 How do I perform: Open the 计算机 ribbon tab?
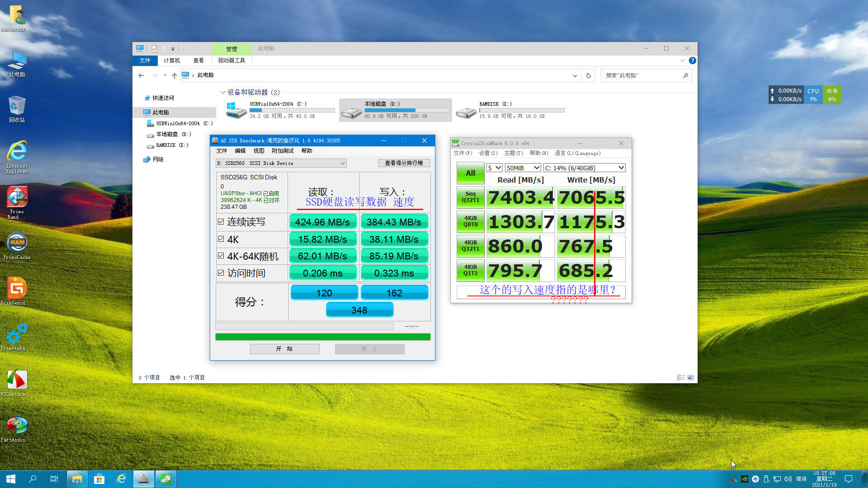172,61
